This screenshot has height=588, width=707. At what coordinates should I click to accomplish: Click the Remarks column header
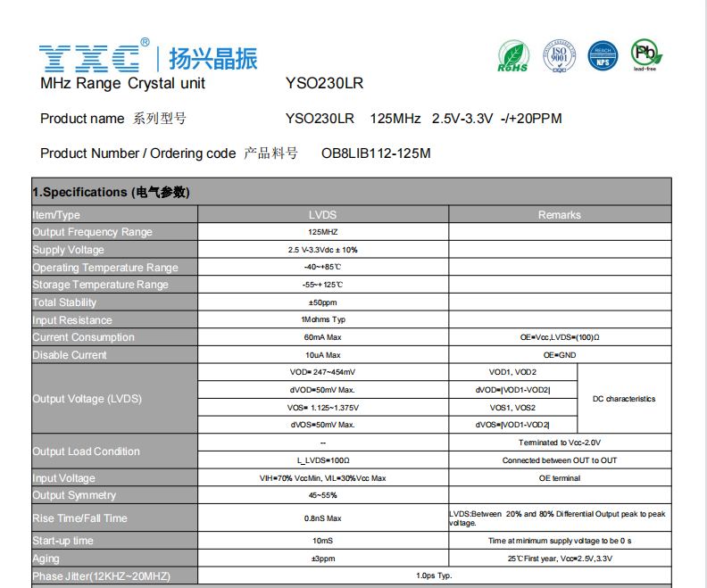pyautogui.click(x=559, y=215)
